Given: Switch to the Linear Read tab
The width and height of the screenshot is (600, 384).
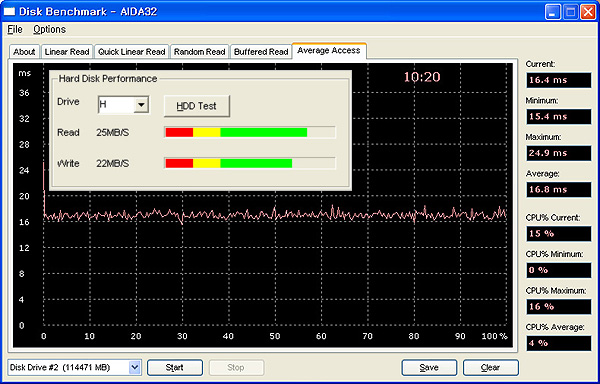Looking at the screenshot, I should click(67, 52).
